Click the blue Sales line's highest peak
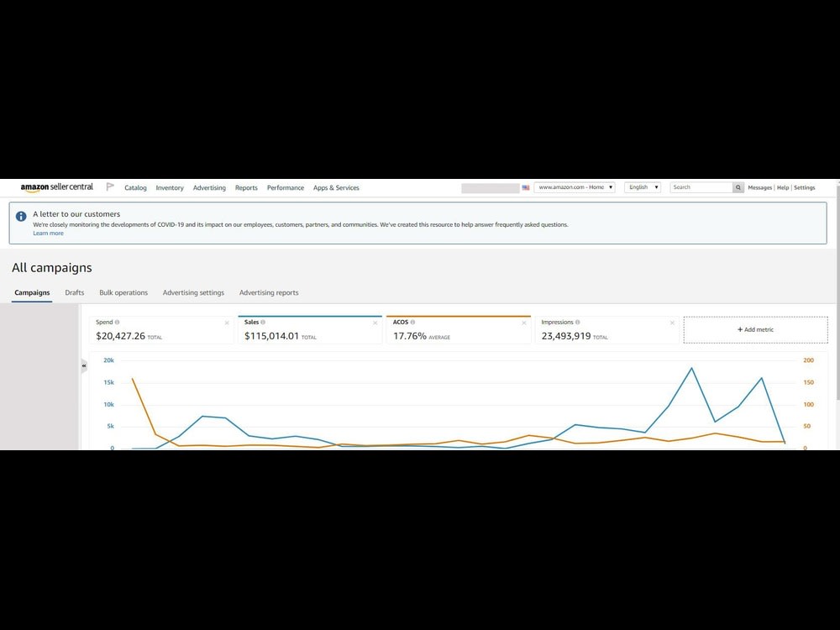Screen dimensions: 840x630 [691, 368]
